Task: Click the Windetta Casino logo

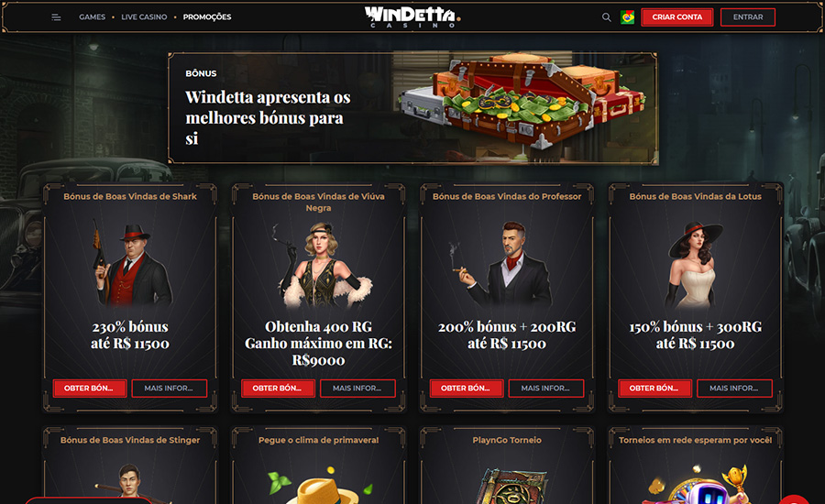Action: click(412, 16)
